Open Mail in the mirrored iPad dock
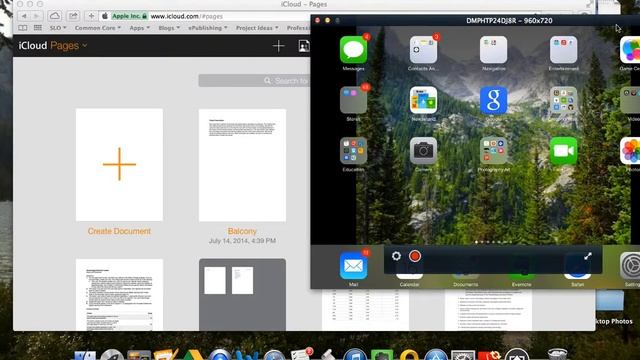This screenshot has width=640, height=360. (x=353, y=266)
